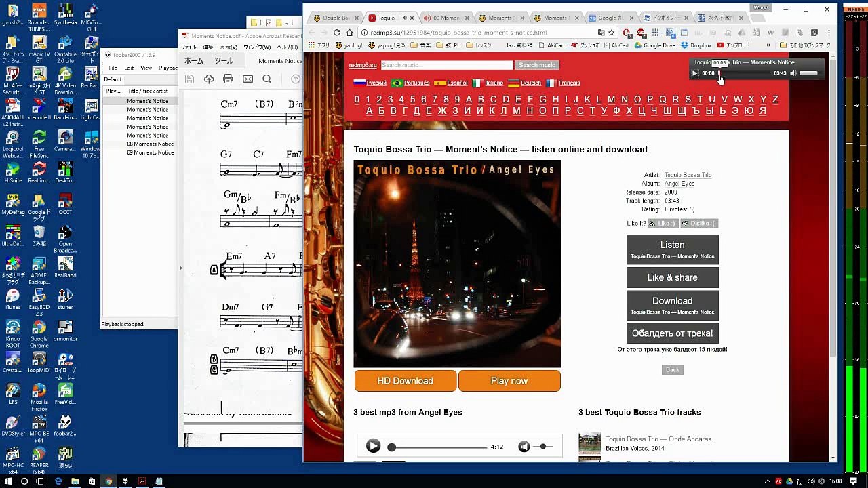Screen dimensions: 868x488
Task: Click Angel Eyes album cover image
Action: click(457, 264)
